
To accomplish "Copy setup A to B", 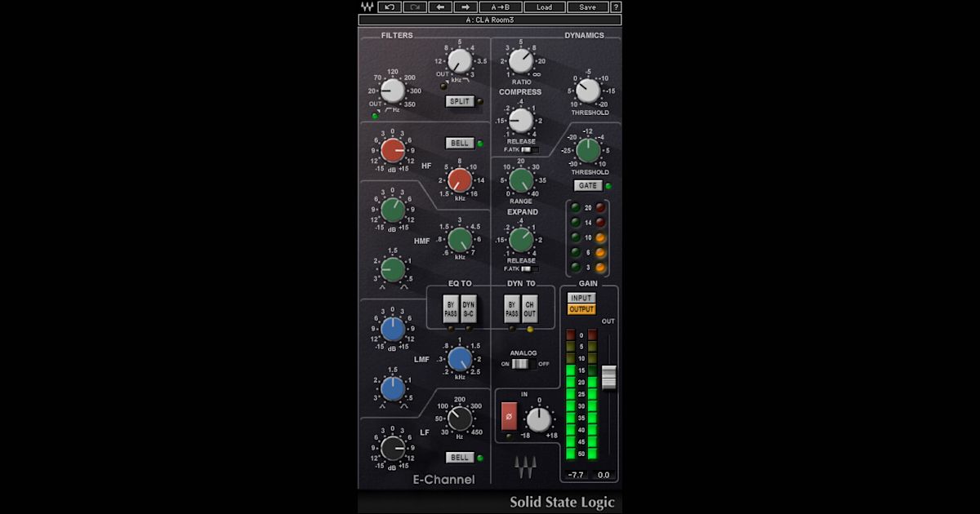I will 501,7.
